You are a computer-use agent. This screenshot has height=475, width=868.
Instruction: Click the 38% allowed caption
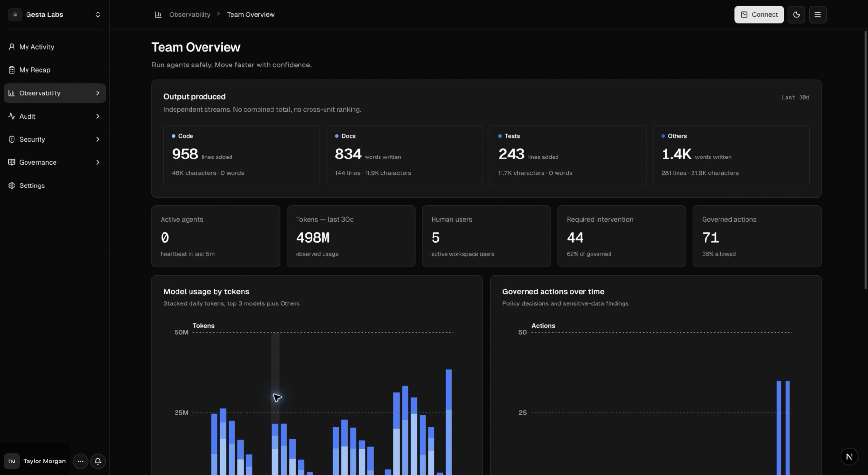click(719, 254)
